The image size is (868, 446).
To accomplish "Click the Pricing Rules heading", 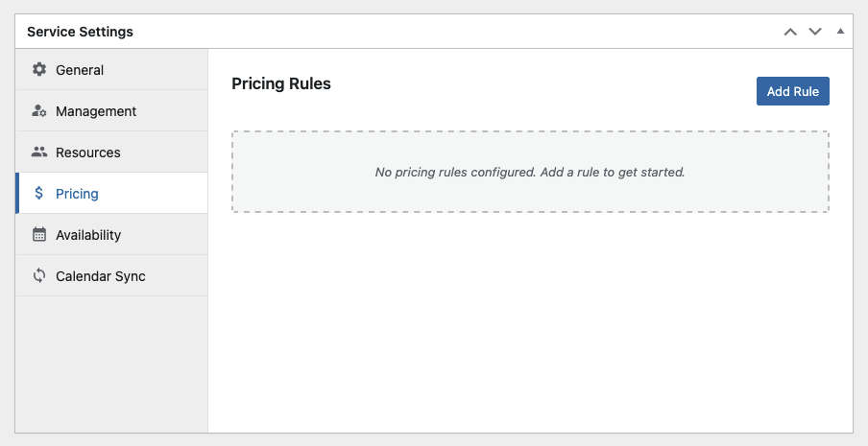I will coord(281,84).
